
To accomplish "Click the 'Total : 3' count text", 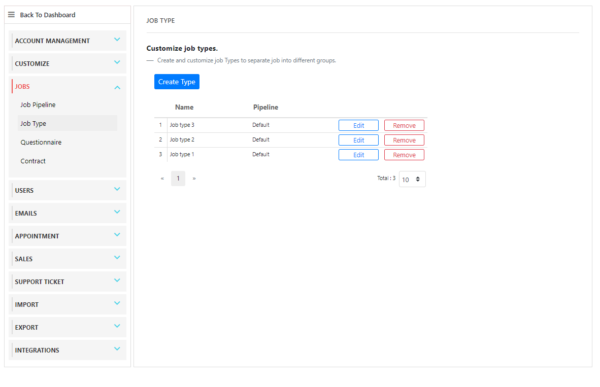I will tap(386, 178).
